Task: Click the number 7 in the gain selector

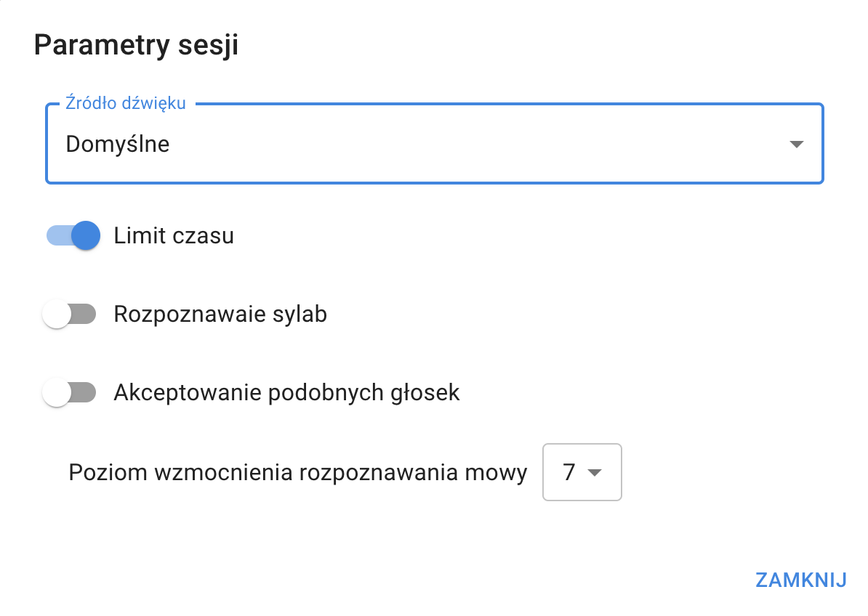Action: [x=568, y=472]
